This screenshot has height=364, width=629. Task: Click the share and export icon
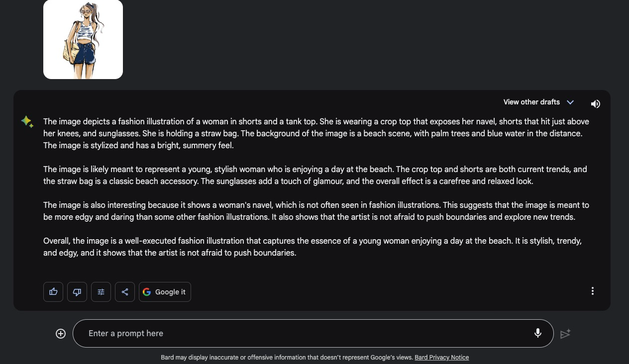point(125,292)
